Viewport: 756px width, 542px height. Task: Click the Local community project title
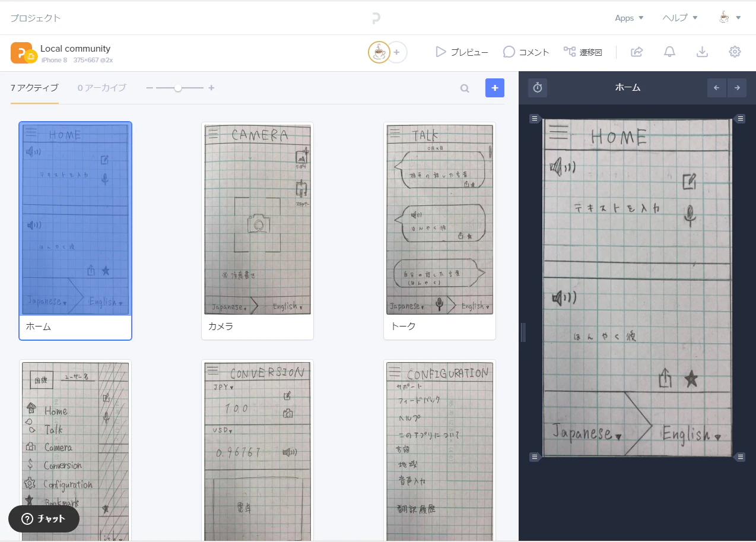[75, 49]
